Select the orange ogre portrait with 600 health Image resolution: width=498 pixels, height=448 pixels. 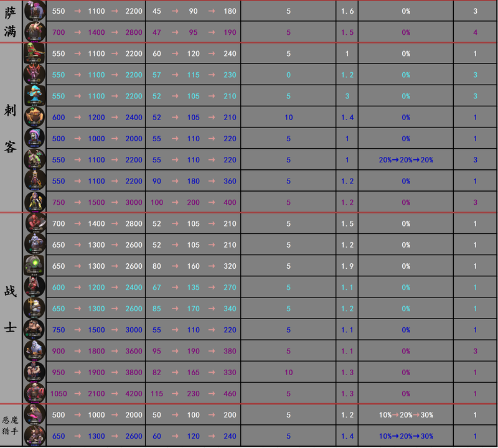[34, 117]
